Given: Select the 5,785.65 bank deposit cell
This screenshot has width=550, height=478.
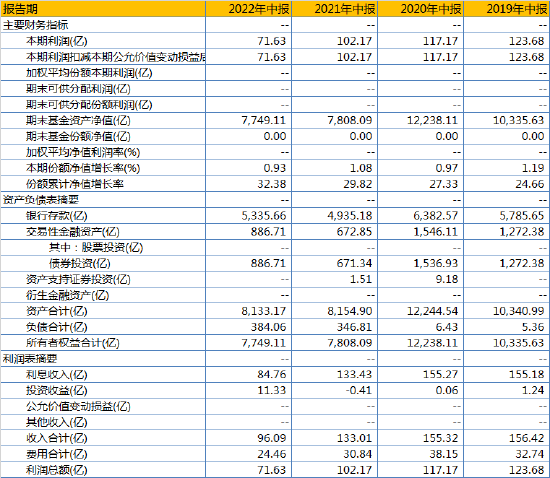Looking at the screenshot, I should click(x=506, y=216).
